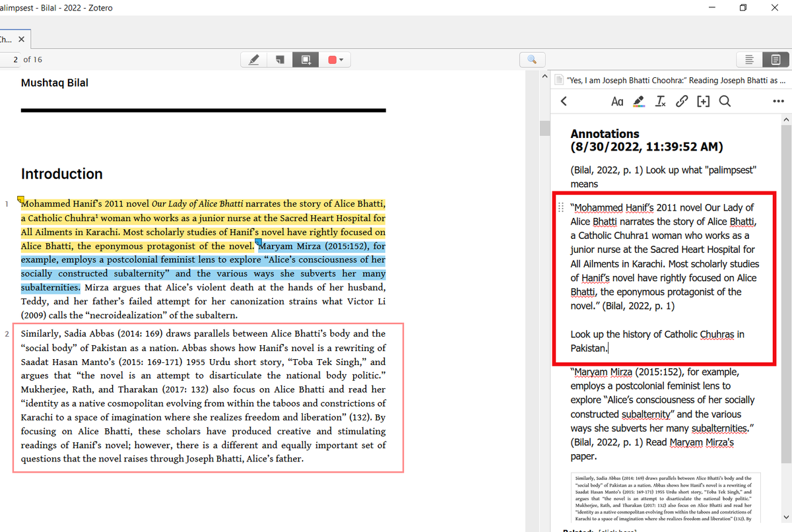The height and width of the screenshot is (532, 792).
Task: Click the "Read Maryam Mirza's paper" note text
Action: pos(652,449)
